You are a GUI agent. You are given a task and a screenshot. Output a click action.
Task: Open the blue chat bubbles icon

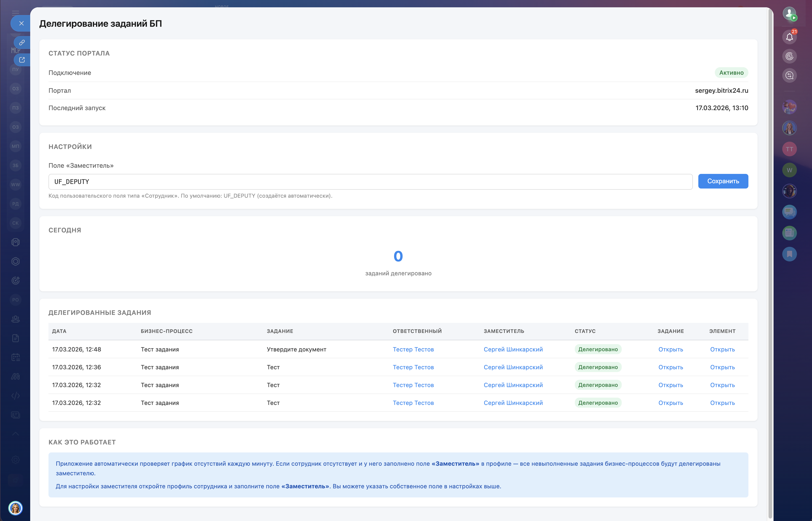click(789, 212)
